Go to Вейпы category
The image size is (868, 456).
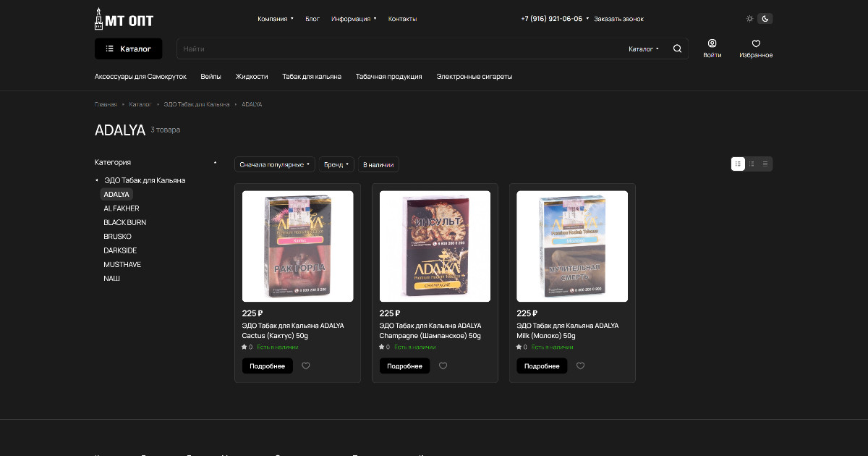(x=210, y=76)
